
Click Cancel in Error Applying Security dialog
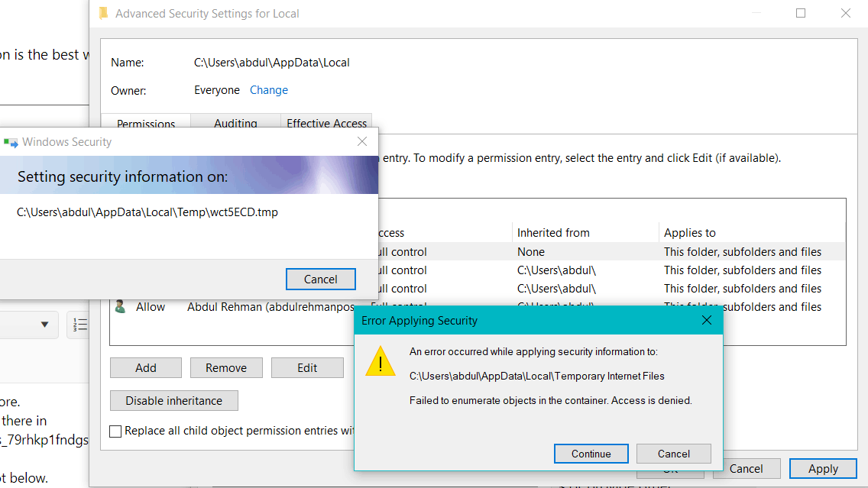click(673, 453)
